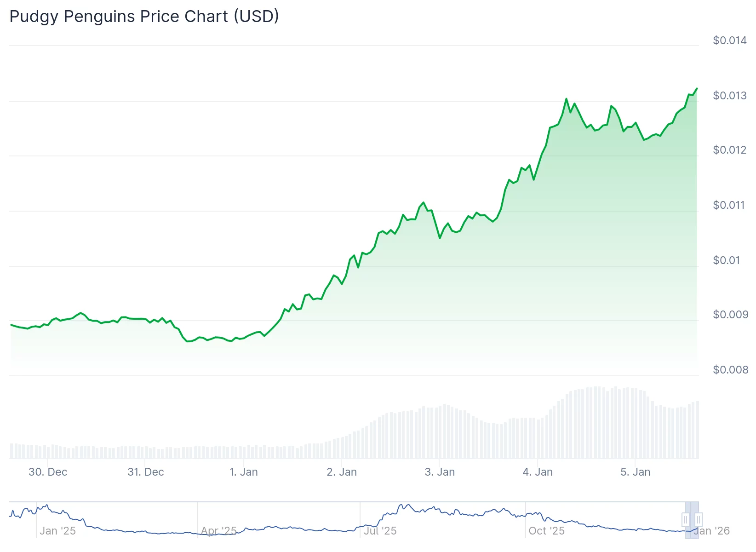This screenshot has width=756, height=552.
Task: Click the 31. Dec date label
Action: pyautogui.click(x=146, y=472)
